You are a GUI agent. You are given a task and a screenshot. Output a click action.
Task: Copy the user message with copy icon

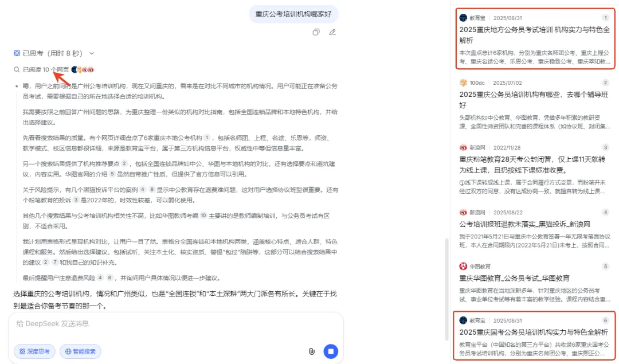coord(316,32)
